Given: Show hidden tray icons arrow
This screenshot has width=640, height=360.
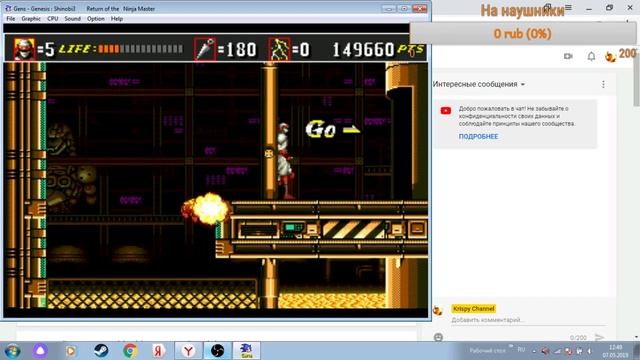Looking at the screenshot, I should pyautogui.click(x=534, y=351).
